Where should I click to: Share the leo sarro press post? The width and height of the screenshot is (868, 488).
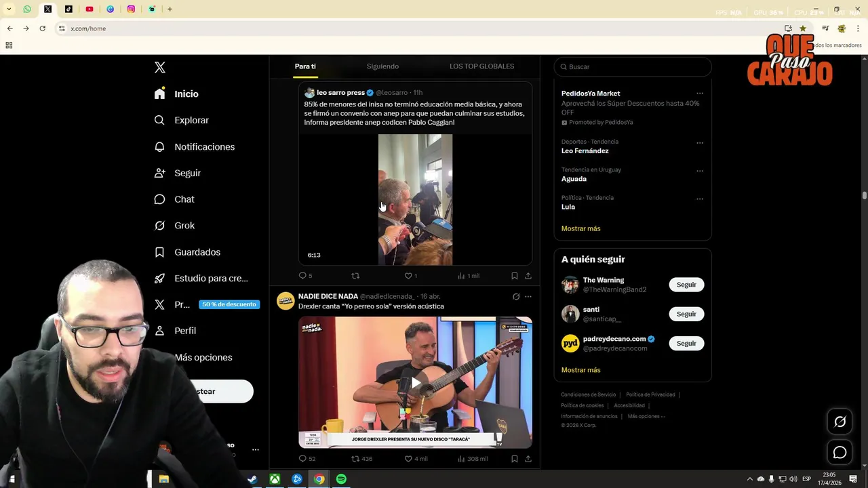coord(528,276)
